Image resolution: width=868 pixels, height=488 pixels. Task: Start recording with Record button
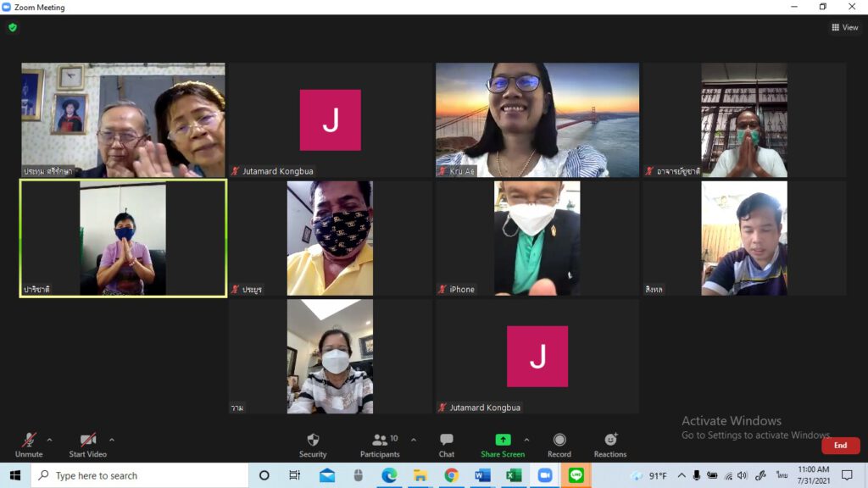559,445
